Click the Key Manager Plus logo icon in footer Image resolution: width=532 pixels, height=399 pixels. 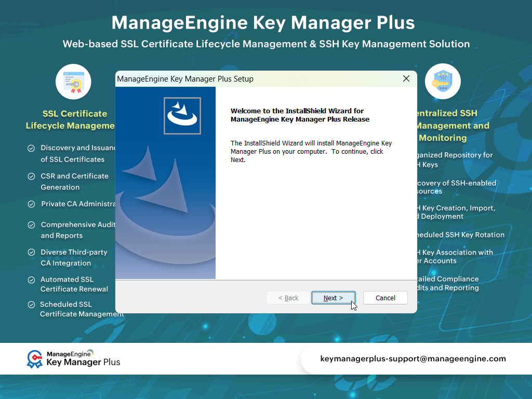coord(35,359)
